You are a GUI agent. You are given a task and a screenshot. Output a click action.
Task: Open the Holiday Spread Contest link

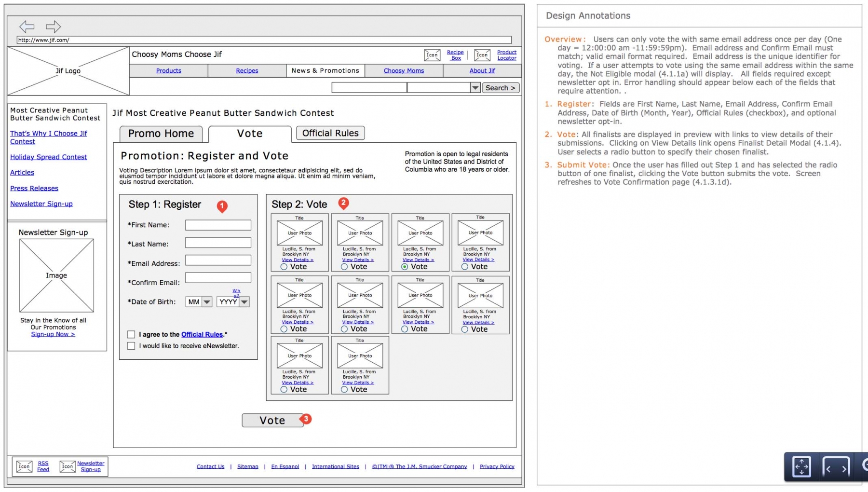[x=49, y=157]
